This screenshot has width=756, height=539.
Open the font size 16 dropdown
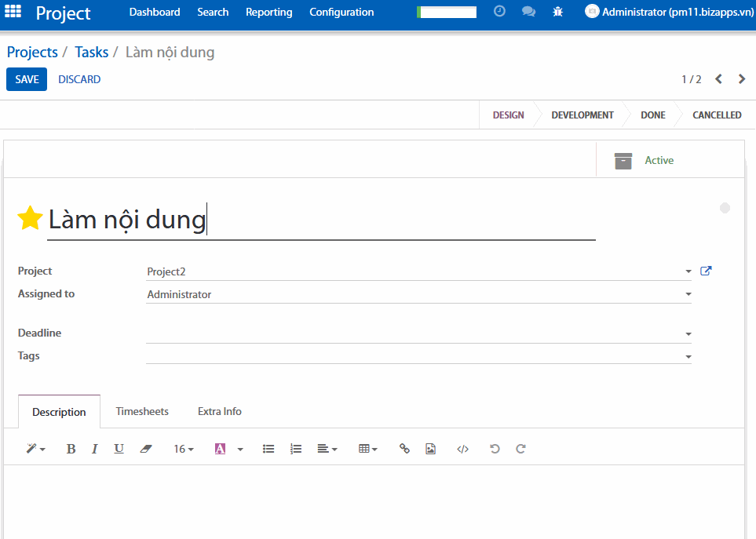coord(183,449)
